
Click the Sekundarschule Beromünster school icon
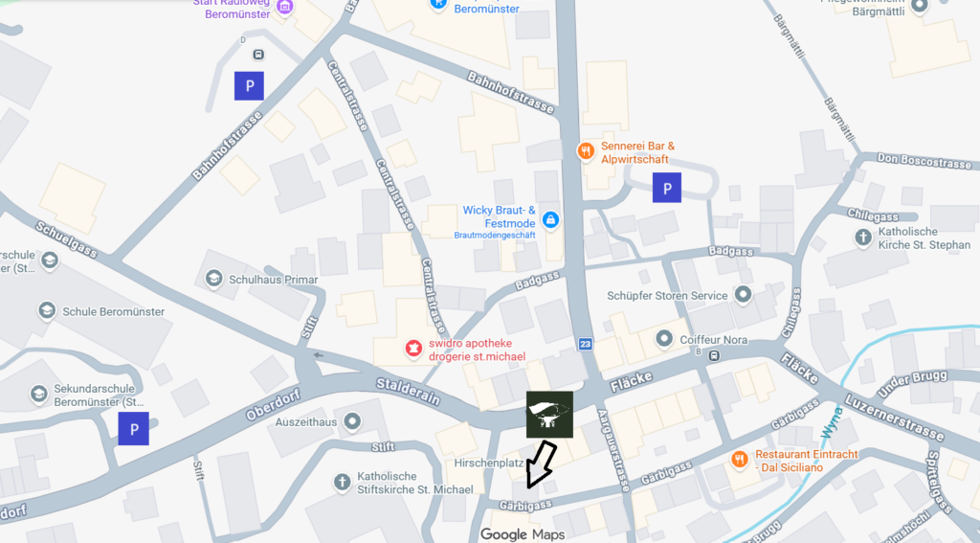[x=38, y=394]
